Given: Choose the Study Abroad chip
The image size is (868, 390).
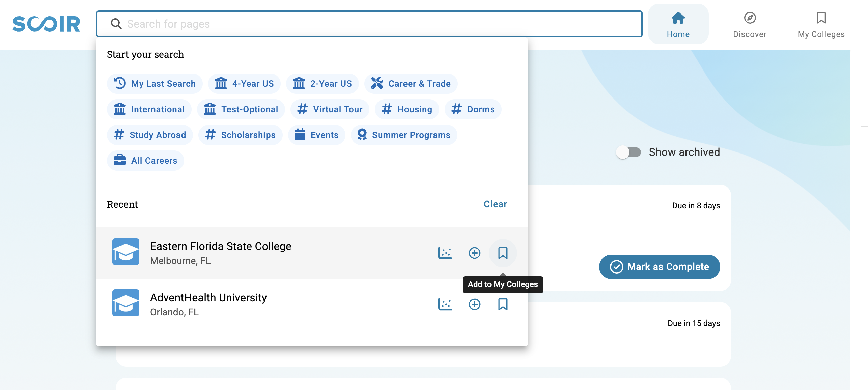Looking at the screenshot, I should 150,135.
